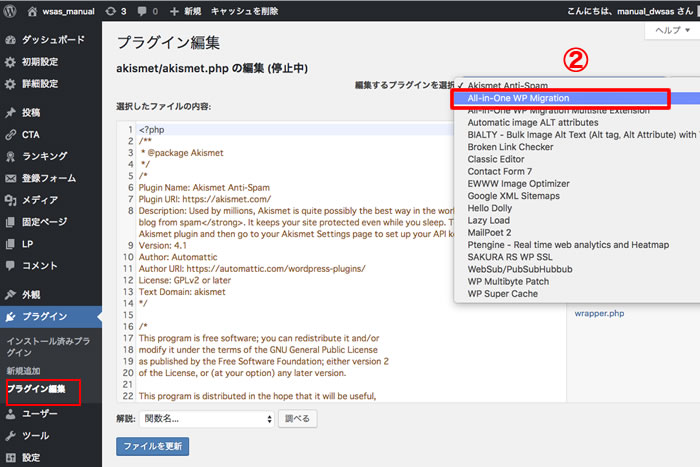Open プラグイン編集 submenu link
The width and height of the screenshot is (700, 467).
coord(36,389)
